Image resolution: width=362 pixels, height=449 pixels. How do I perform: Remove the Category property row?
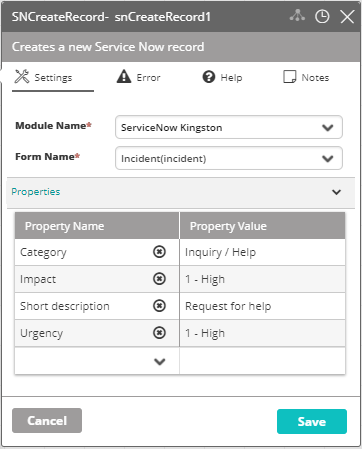159,252
